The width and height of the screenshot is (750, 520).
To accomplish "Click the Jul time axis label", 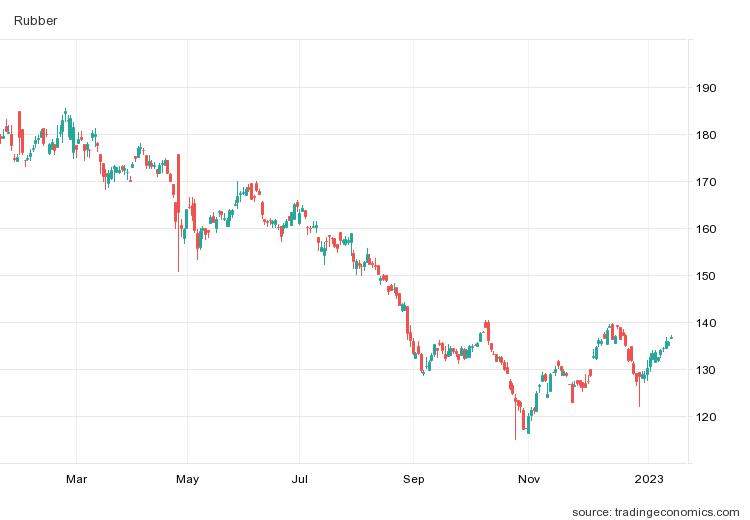I will 299,479.
